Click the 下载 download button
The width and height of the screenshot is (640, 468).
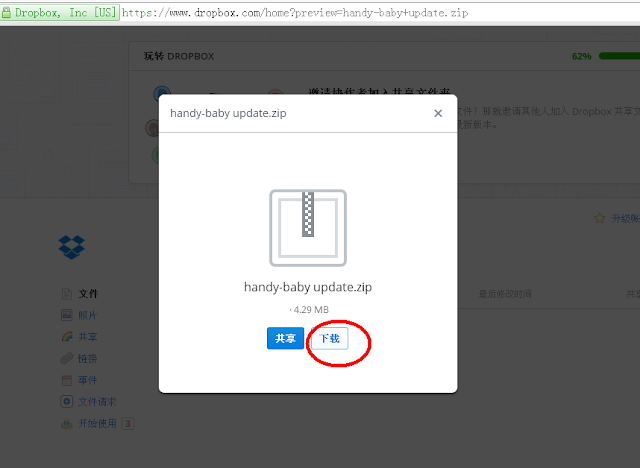click(x=329, y=338)
